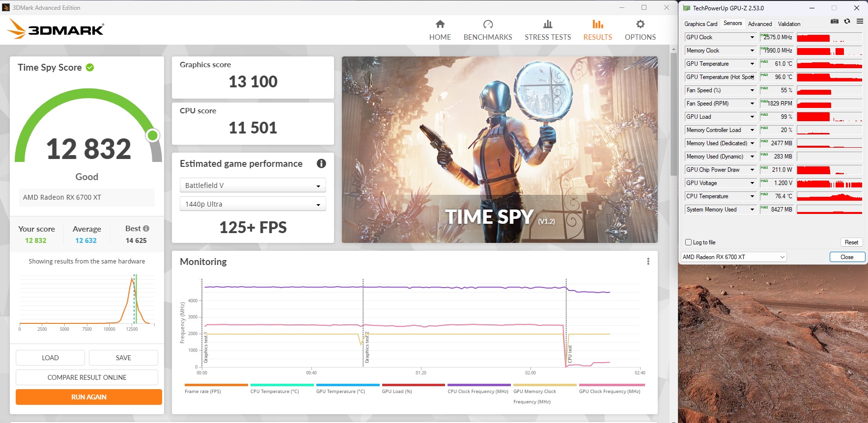The height and width of the screenshot is (423, 868).
Task: Click the best score 14 625
Action: [x=136, y=240]
